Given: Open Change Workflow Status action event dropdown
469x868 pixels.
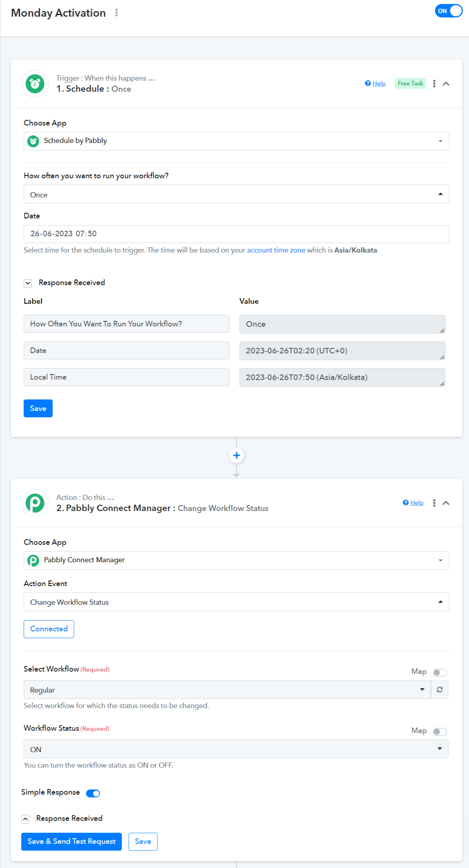Looking at the screenshot, I should click(236, 602).
